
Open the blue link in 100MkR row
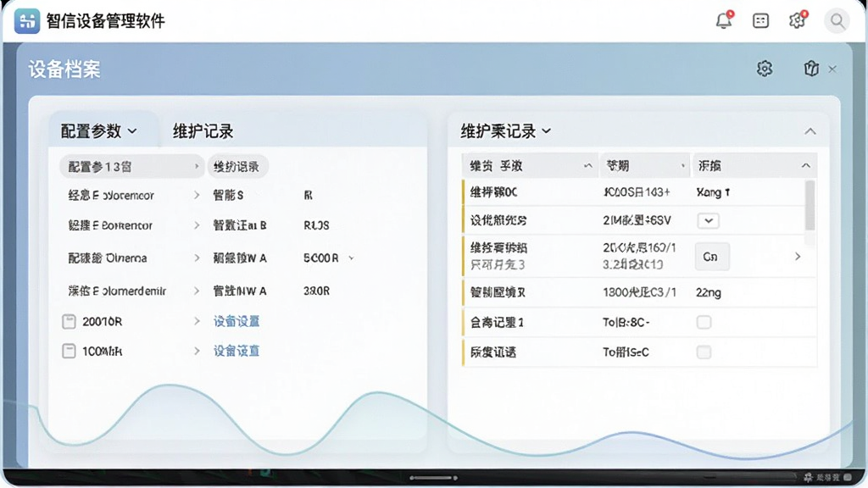click(x=236, y=351)
